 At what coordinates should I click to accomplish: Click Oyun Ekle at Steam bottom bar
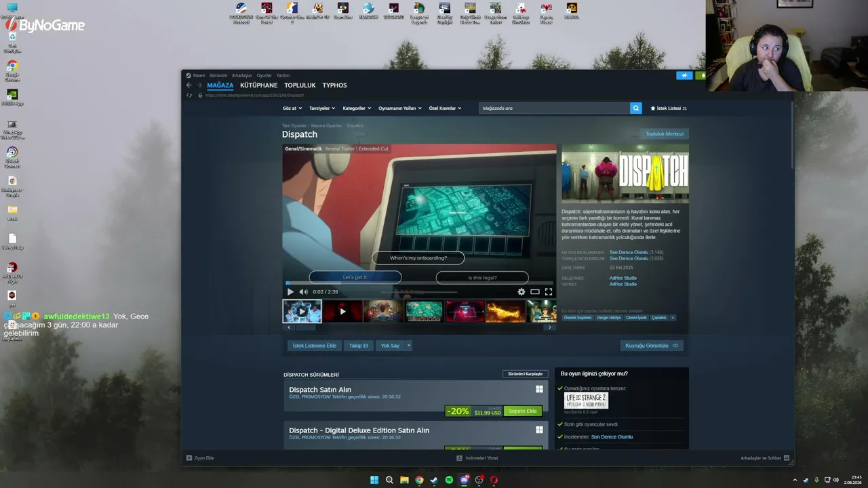pos(200,458)
